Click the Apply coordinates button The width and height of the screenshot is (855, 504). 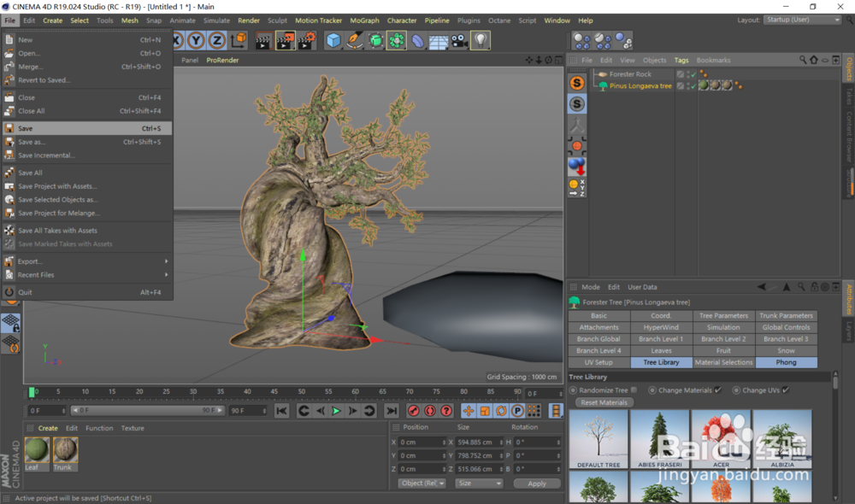tap(537, 483)
